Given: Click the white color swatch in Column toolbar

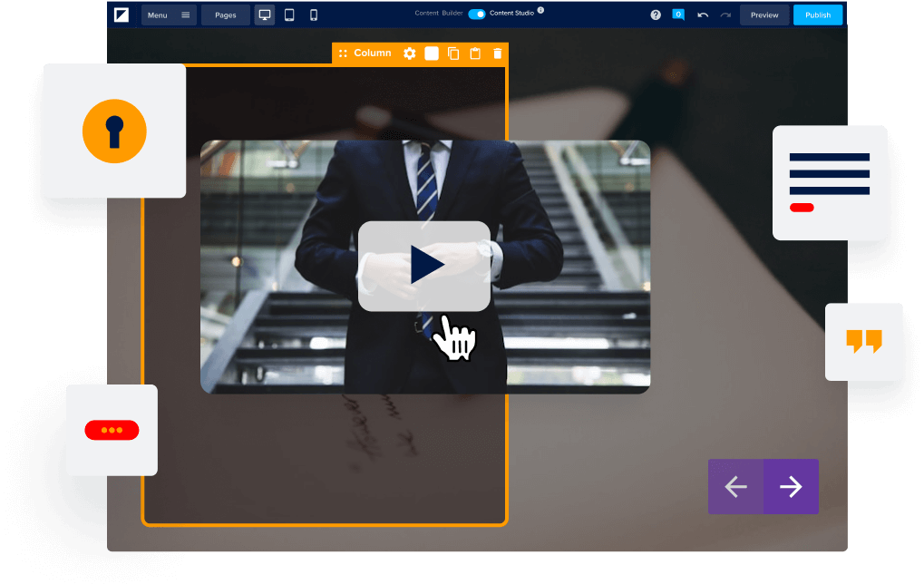Looking at the screenshot, I should 432,54.
